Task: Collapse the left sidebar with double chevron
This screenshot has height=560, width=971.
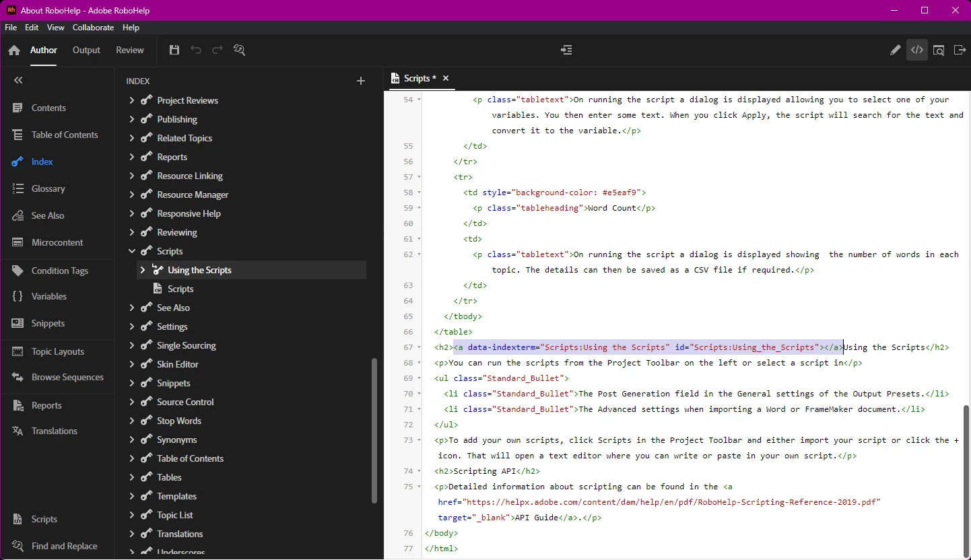Action: [x=18, y=80]
